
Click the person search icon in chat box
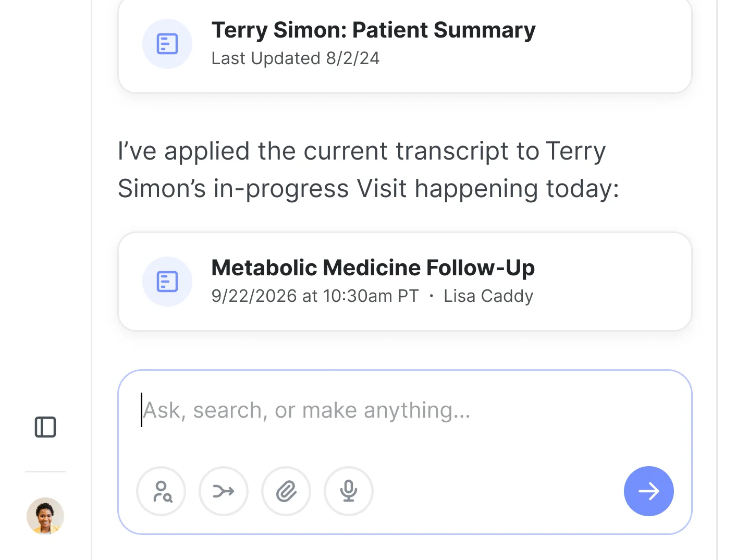point(162,491)
